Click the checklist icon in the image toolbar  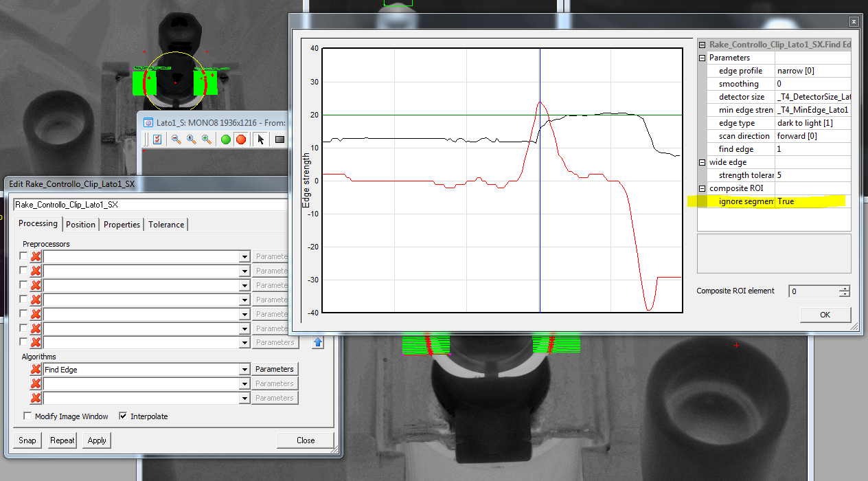point(157,139)
